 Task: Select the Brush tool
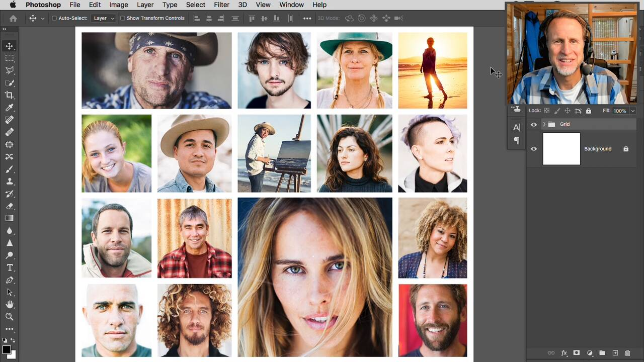click(10, 169)
